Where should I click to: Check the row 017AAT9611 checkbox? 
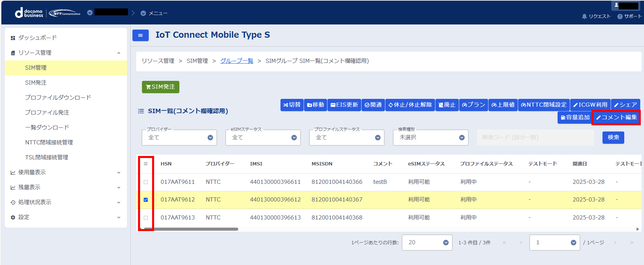click(x=146, y=182)
